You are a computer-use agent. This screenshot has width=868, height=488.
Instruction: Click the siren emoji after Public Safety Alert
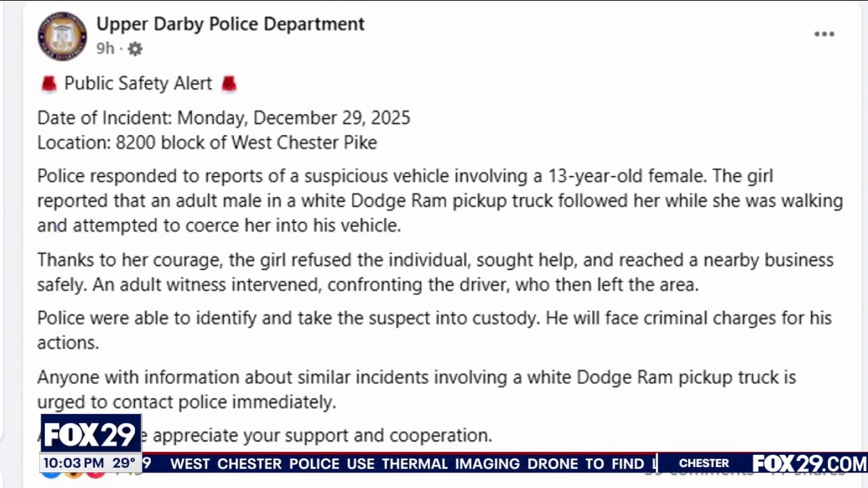(229, 83)
